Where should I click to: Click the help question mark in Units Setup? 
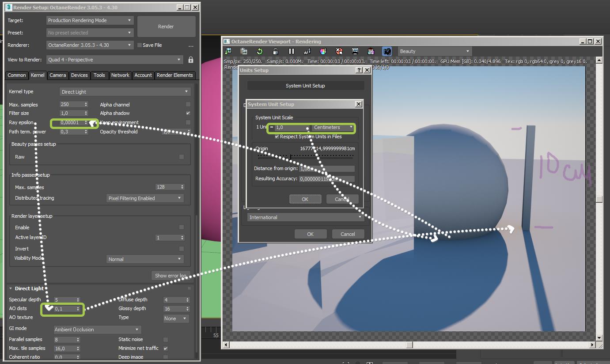pos(359,70)
